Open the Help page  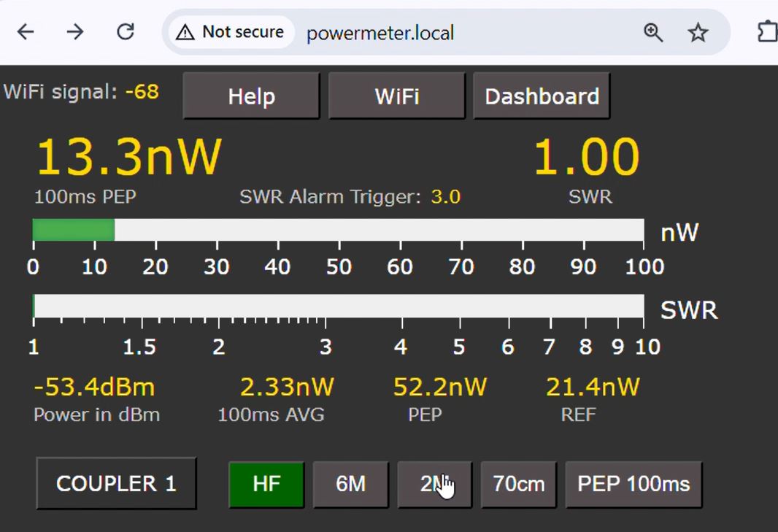(x=251, y=96)
